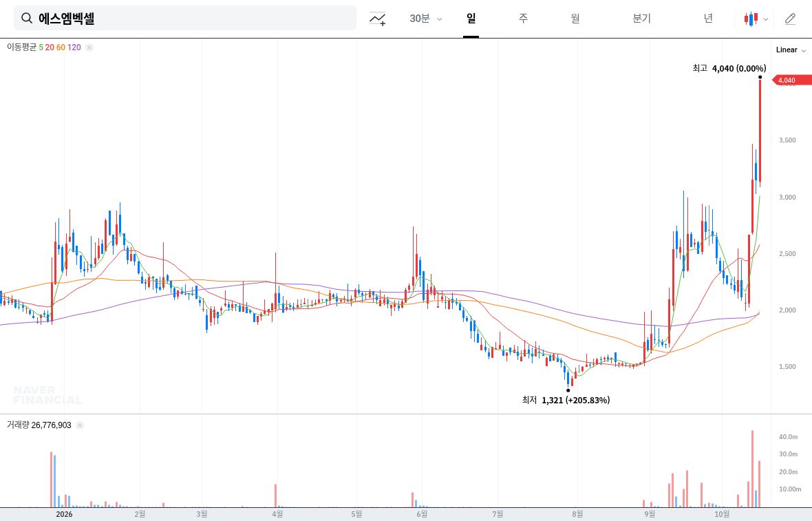
Task: Click the red 20 moving average value
Action: [x=50, y=47]
